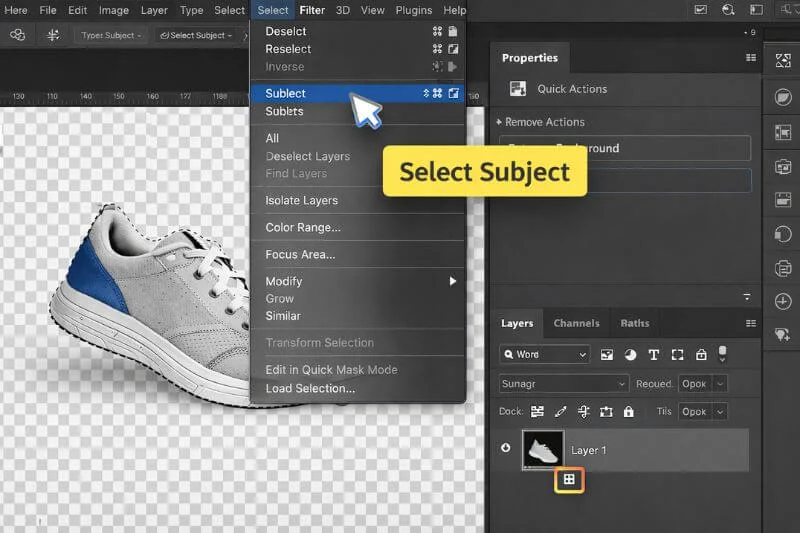Image resolution: width=800 pixels, height=533 pixels.
Task: Select the Properties tab
Action: [x=530, y=58]
